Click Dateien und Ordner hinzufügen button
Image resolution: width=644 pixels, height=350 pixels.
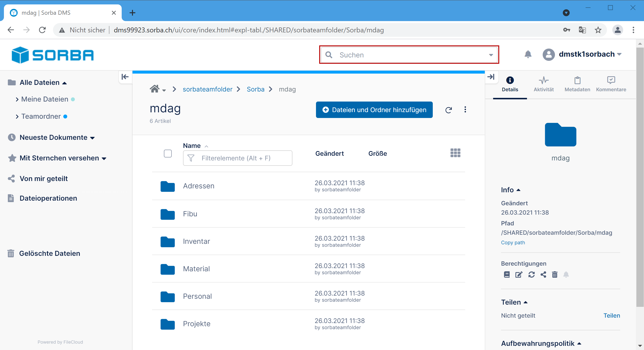[374, 110]
